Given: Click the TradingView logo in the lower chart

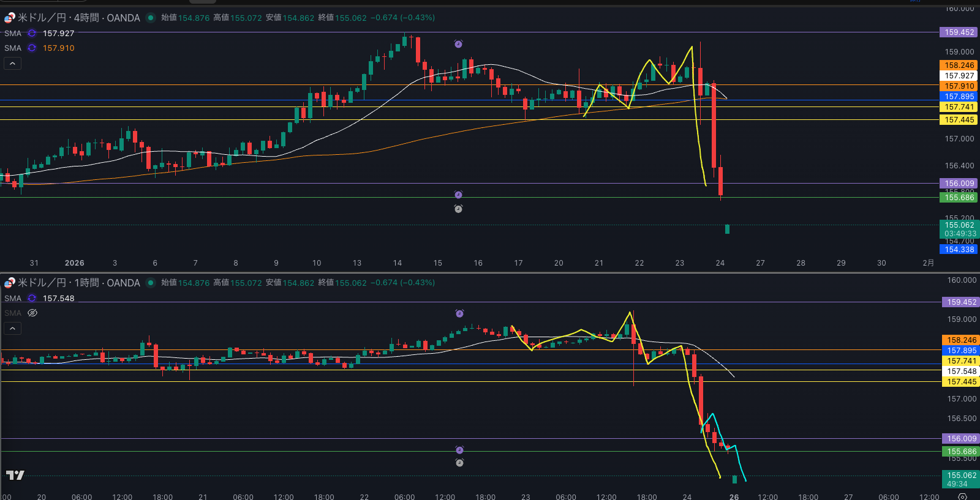Looking at the screenshot, I should (x=15, y=475).
